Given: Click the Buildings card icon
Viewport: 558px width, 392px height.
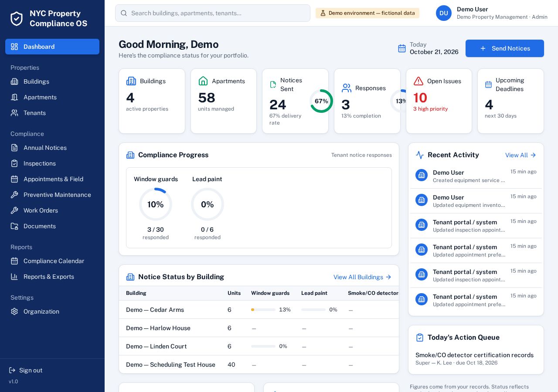Looking at the screenshot, I should click(131, 81).
